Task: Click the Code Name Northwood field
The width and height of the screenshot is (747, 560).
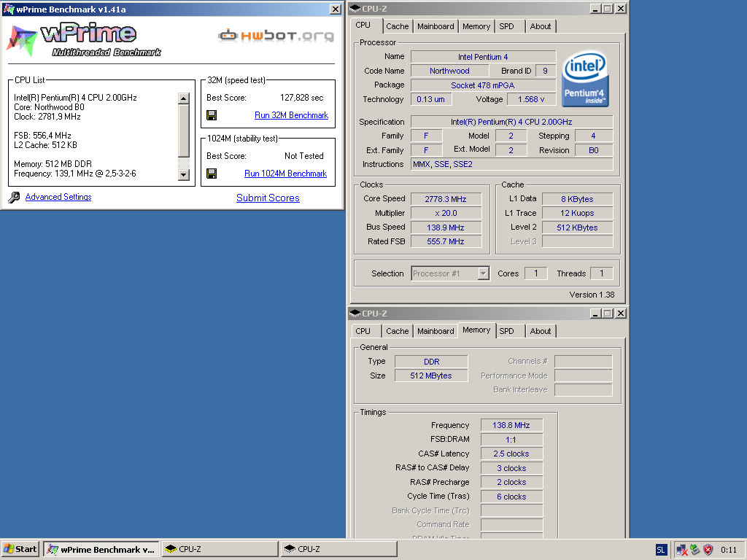Action: pyautogui.click(x=449, y=71)
